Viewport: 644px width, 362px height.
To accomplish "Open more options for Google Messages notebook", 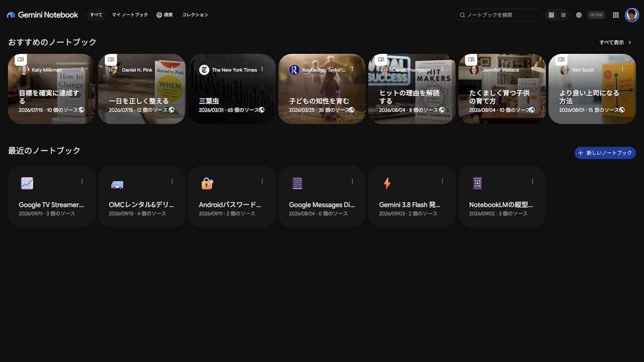I will [x=352, y=182].
